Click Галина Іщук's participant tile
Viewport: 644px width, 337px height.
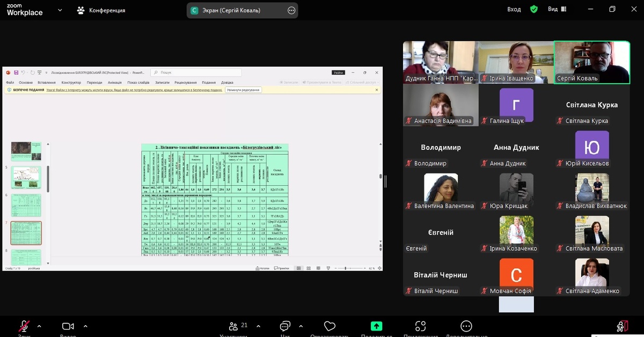[516, 105]
